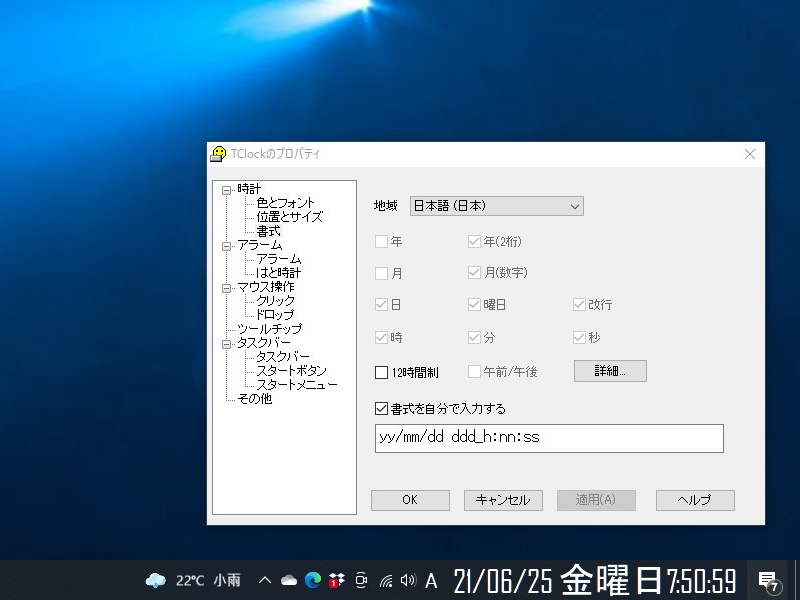Click inside the custom format input field

(x=548, y=438)
